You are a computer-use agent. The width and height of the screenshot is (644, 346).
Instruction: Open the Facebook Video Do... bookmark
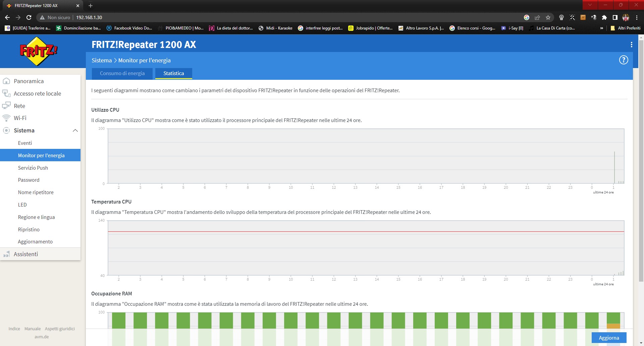129,28
